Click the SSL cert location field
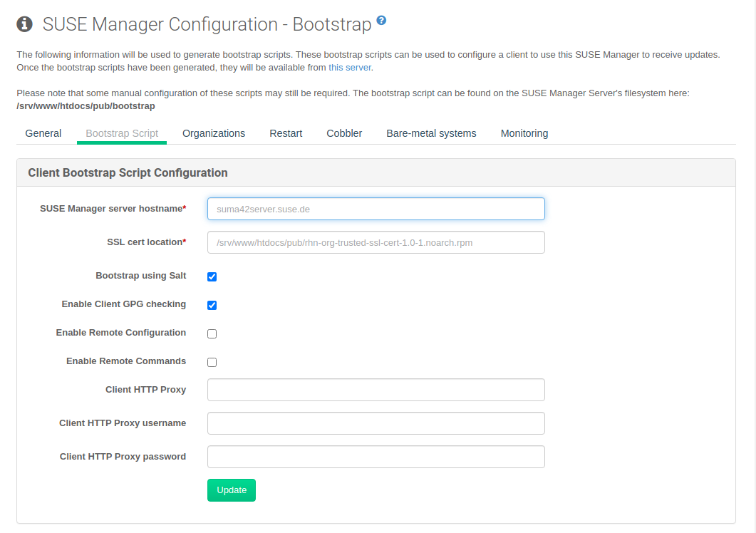This screenshot has width=756, height=533. (376, 242)
